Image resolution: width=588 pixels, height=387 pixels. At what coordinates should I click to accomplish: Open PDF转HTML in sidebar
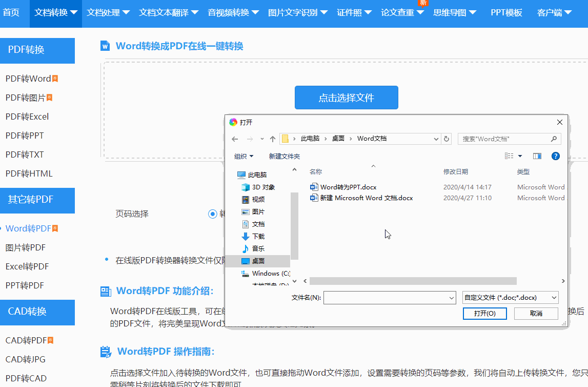(29, 174)
